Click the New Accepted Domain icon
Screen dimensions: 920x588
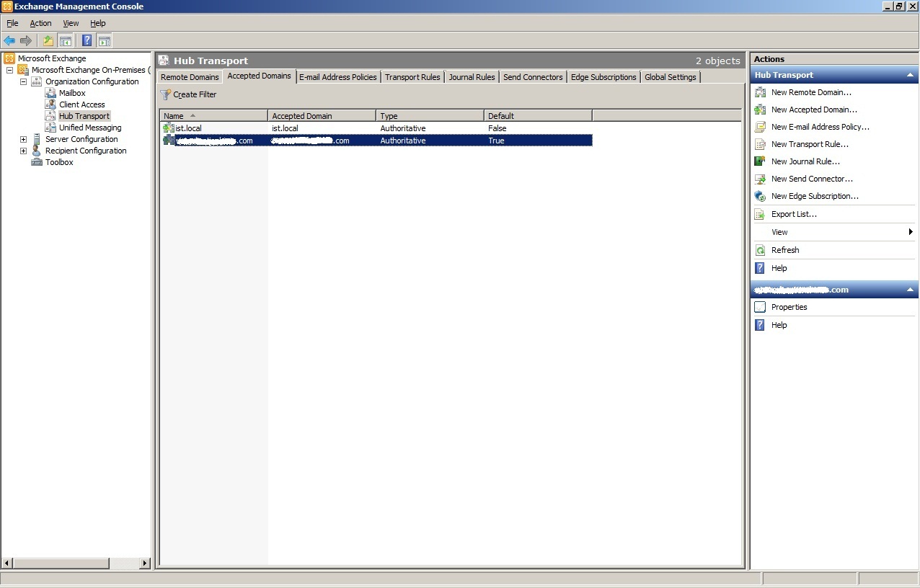tap(760, 110)
